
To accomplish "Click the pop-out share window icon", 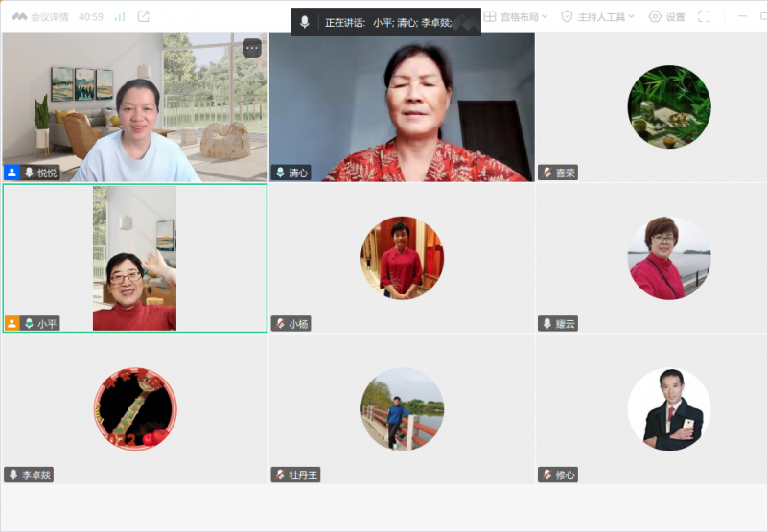I will click(144, 16).
